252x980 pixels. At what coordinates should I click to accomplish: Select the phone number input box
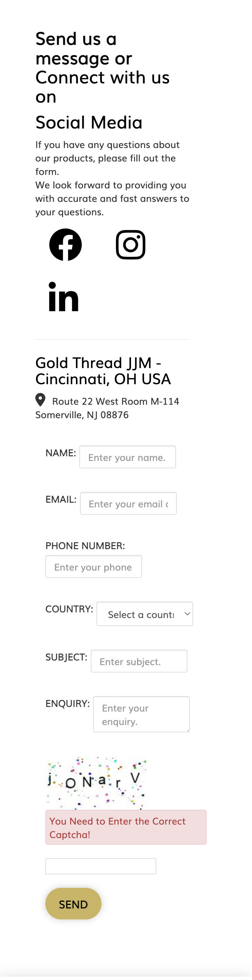(x=93, y=567)
